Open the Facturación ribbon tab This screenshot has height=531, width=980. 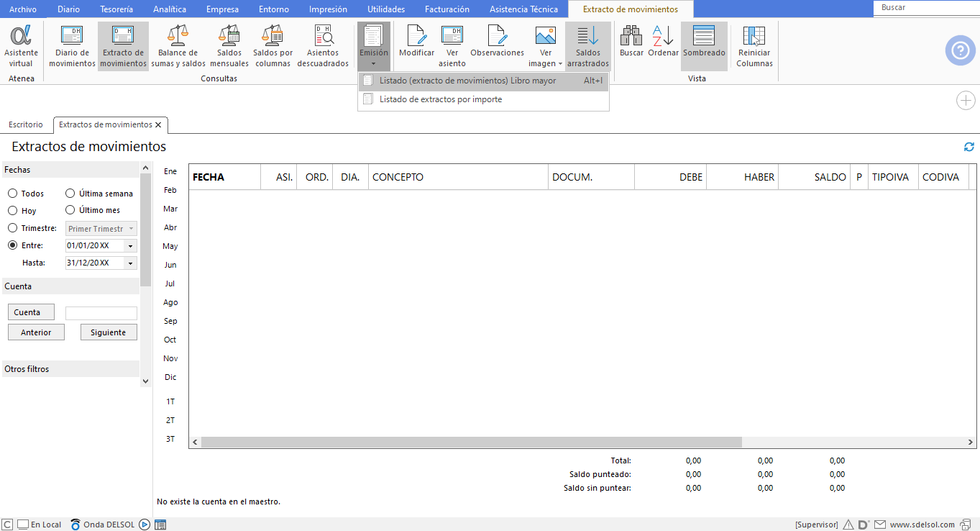447,9
